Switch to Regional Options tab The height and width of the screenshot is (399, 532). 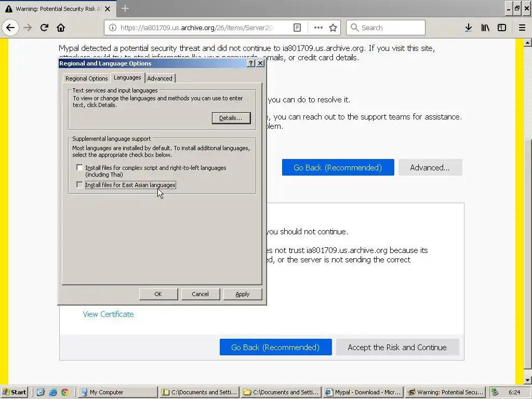[x=87, y=78]
